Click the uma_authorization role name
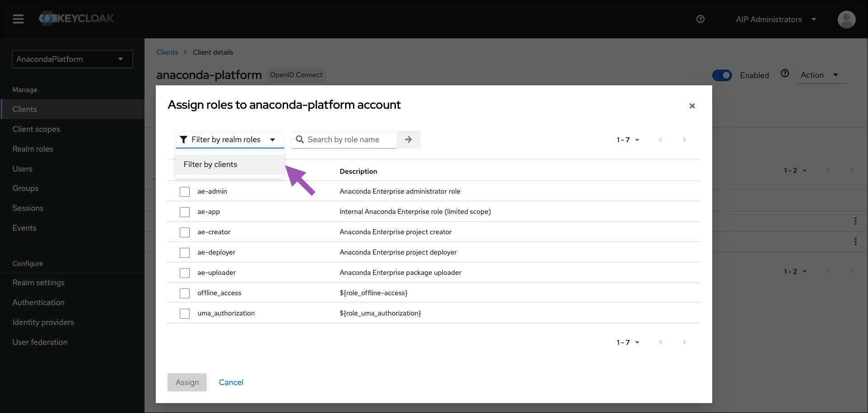This screenshot has width=868, height=413. (226, 313)
